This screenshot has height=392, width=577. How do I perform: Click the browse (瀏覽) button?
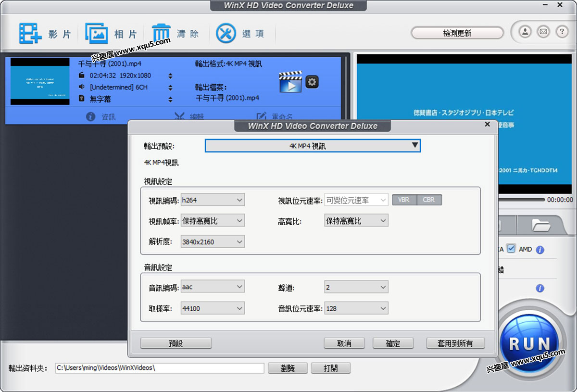288,368
